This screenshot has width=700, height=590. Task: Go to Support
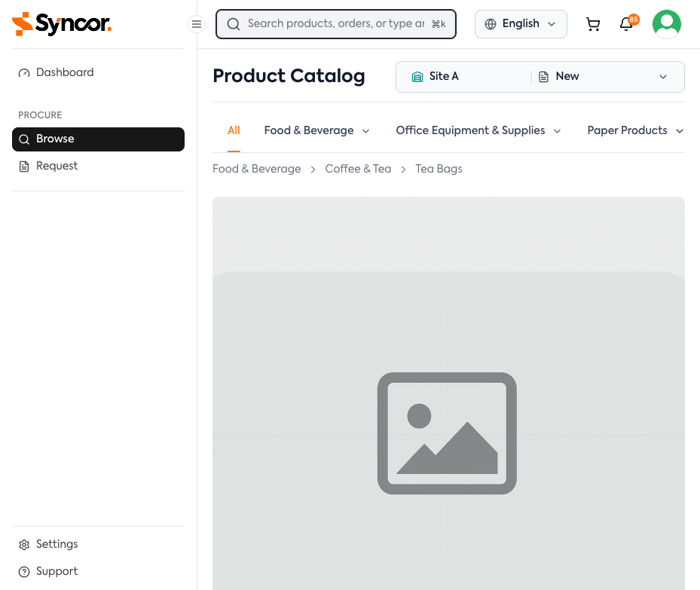(x=57, y=571)
